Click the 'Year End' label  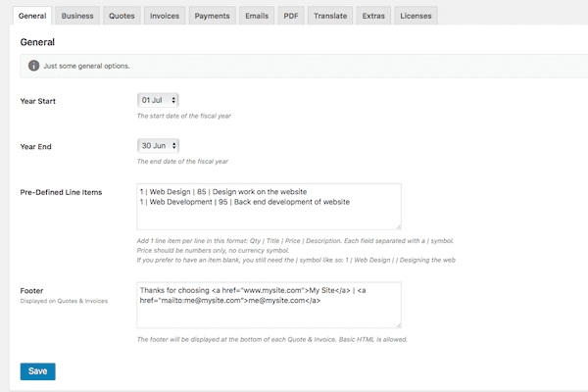click(x=35, y=147)
